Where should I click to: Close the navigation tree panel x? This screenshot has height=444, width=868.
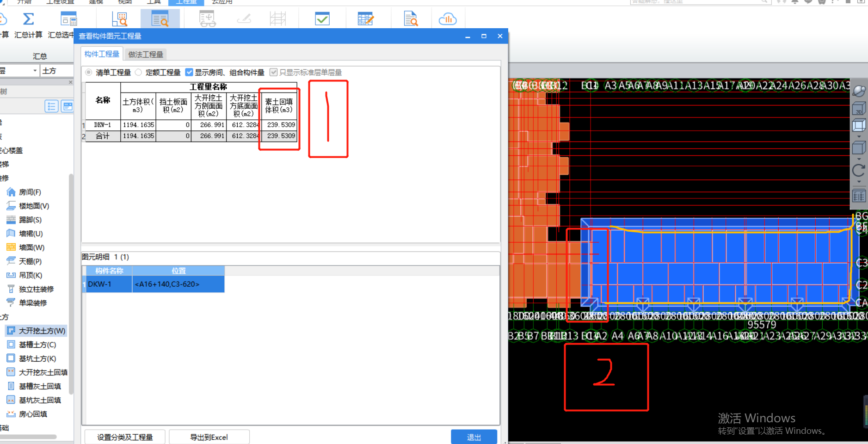coord(70,82)
